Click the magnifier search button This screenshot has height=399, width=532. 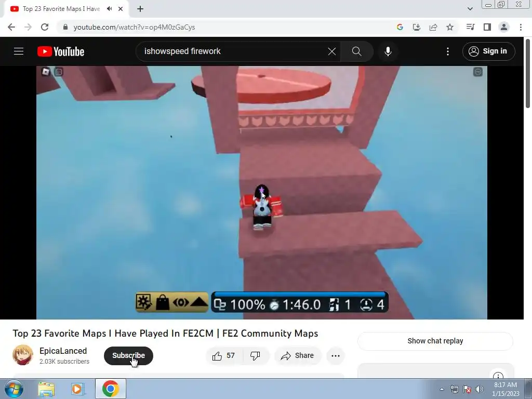tap(356, 51)
